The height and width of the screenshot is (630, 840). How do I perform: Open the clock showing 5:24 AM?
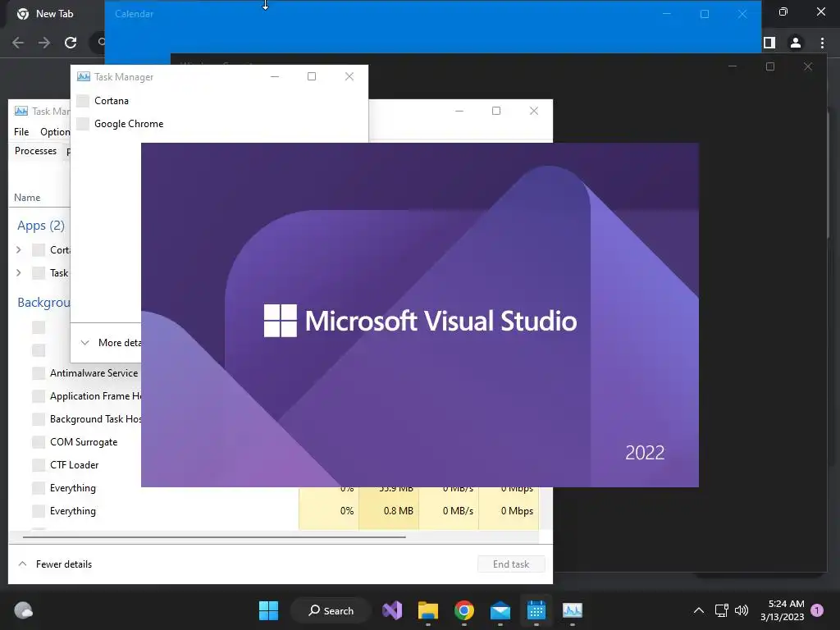[782, 610]
